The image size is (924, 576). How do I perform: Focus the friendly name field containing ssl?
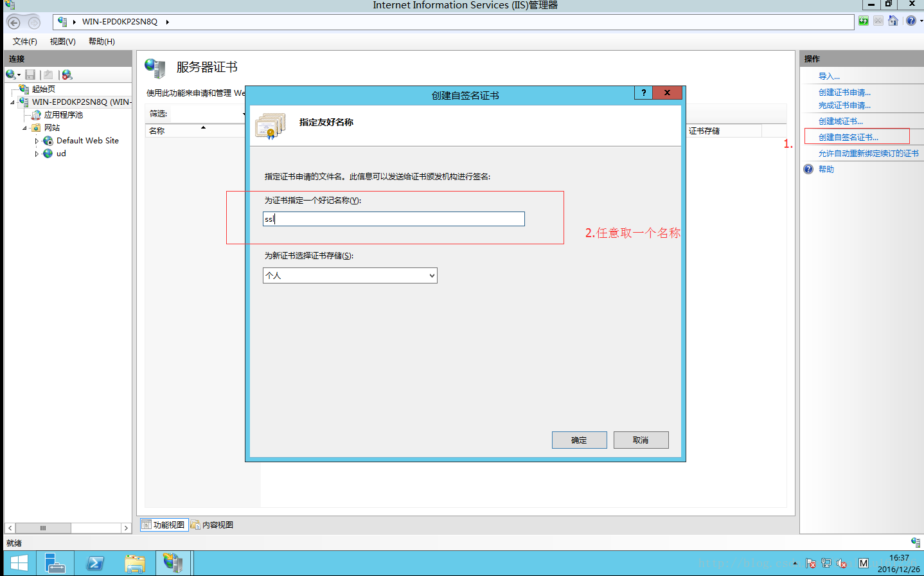point(394,219)
